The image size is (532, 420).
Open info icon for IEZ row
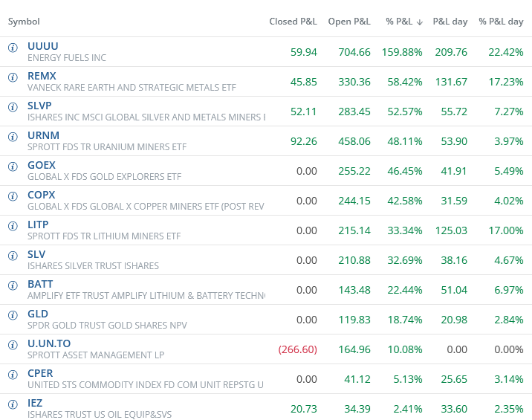(13, 404)
